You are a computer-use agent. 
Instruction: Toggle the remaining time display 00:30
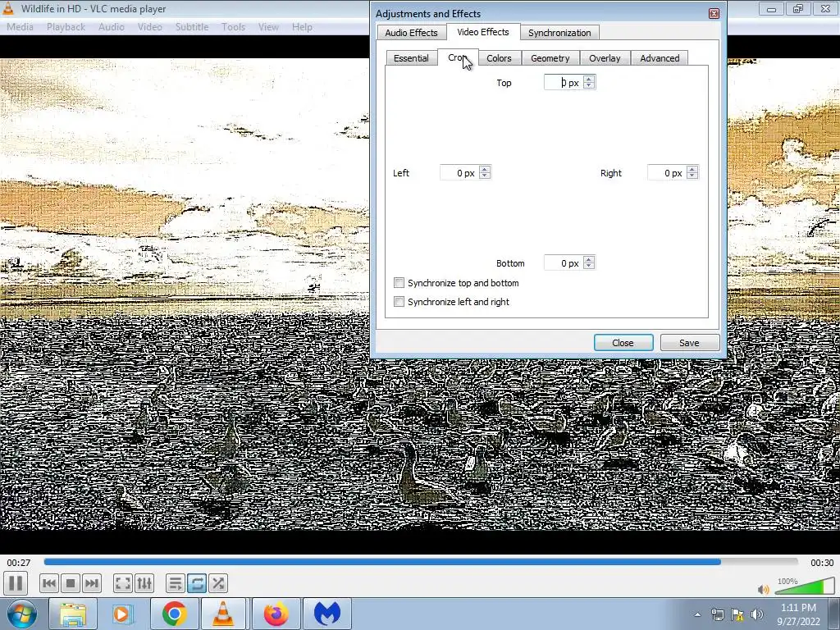click(822, 563)
